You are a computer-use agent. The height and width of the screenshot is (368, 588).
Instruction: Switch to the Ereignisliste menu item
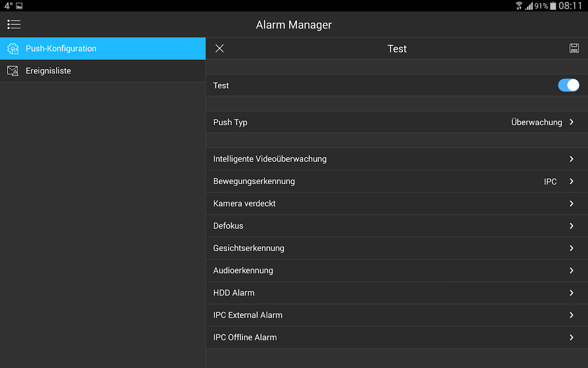coord(102,71)
